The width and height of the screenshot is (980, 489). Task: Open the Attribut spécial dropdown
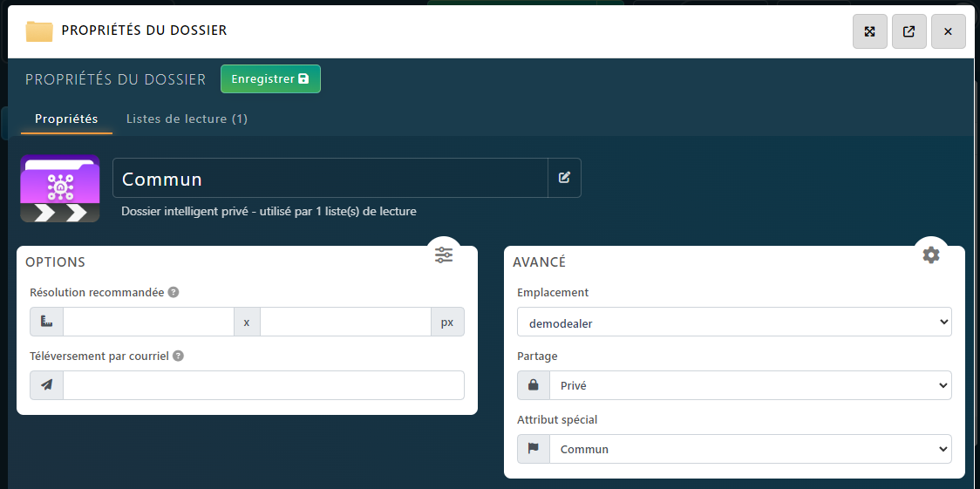pyautogui.click(x=750, y=449)
